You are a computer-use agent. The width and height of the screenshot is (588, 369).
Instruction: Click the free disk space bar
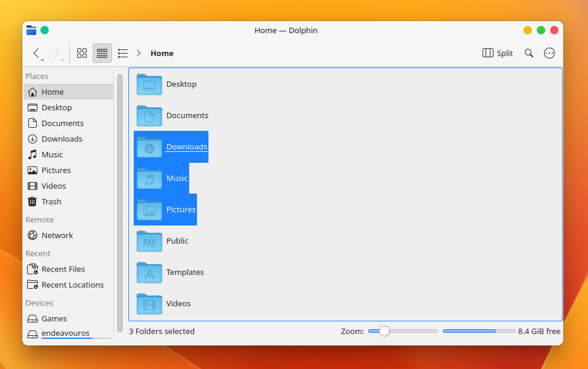(x=479, y=331)
